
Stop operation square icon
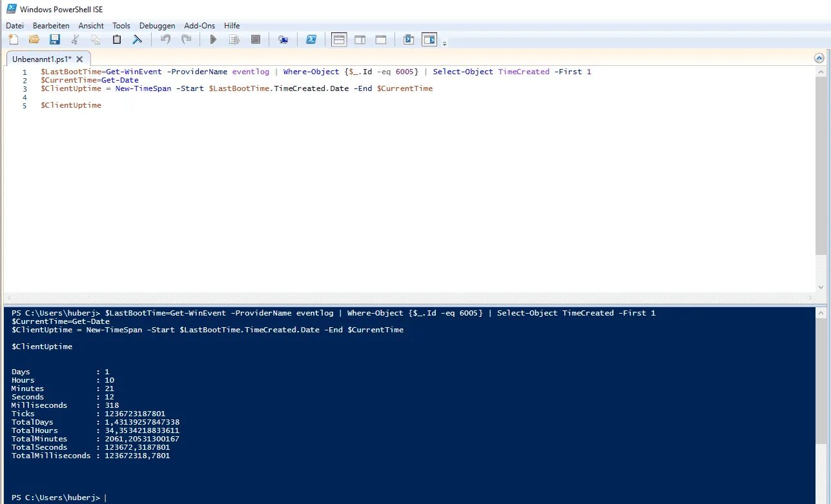(x=256, y=40)
